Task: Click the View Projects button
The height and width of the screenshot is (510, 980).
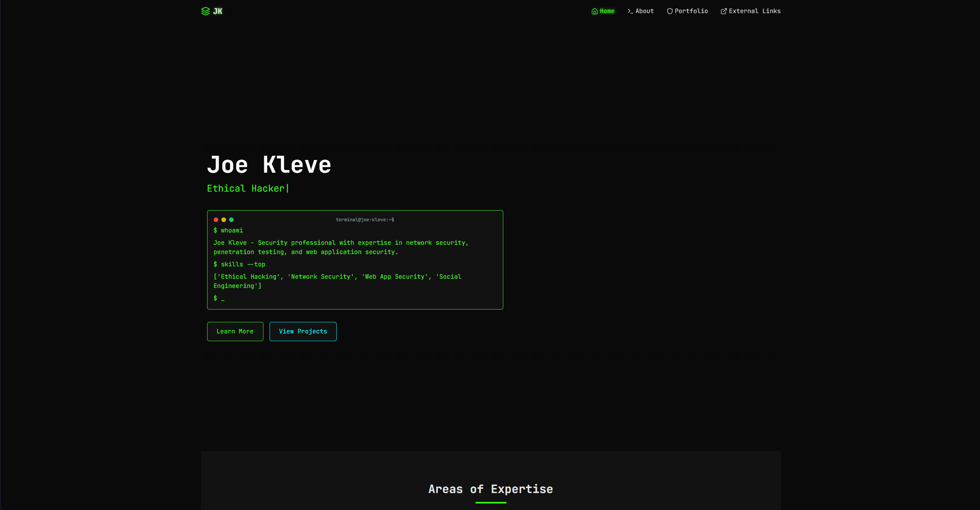Action: click(303, 331)
